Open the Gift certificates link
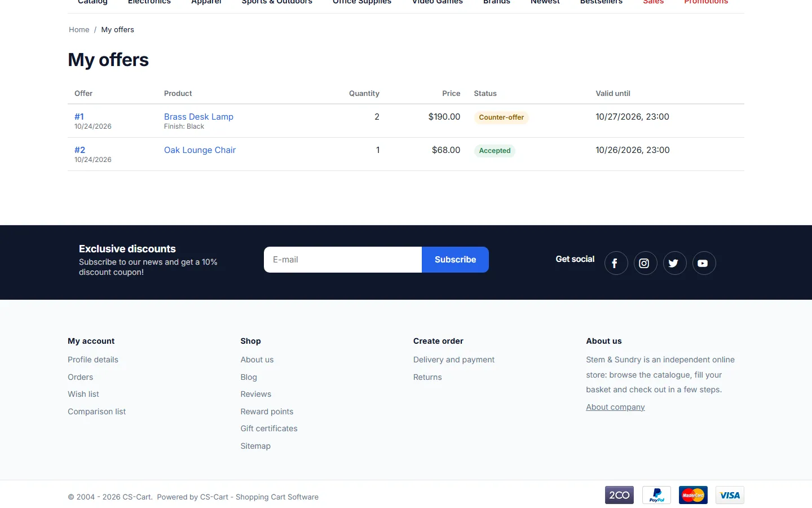 269,428
